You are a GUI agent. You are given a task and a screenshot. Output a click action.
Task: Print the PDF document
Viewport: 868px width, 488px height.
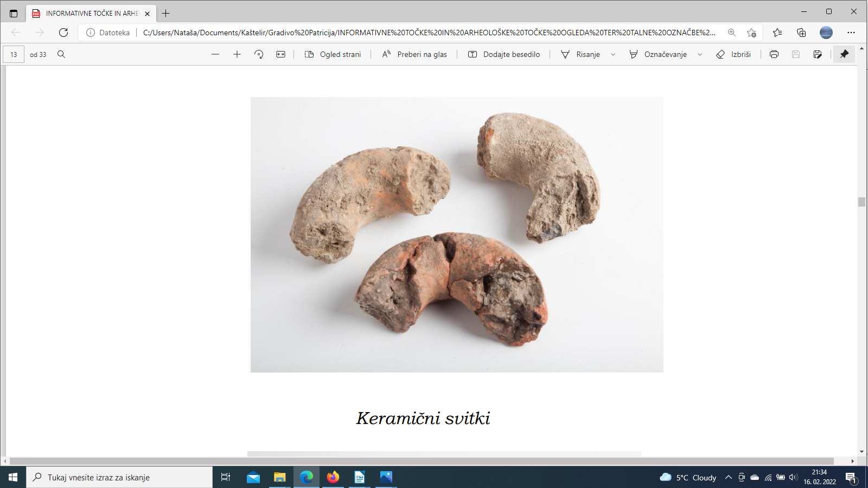point(774,54)
